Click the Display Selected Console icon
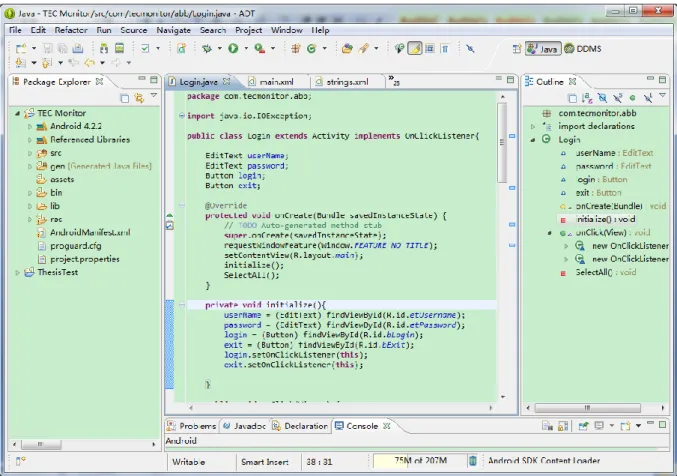This screenshot has height=476, width=677. point(599,426)
